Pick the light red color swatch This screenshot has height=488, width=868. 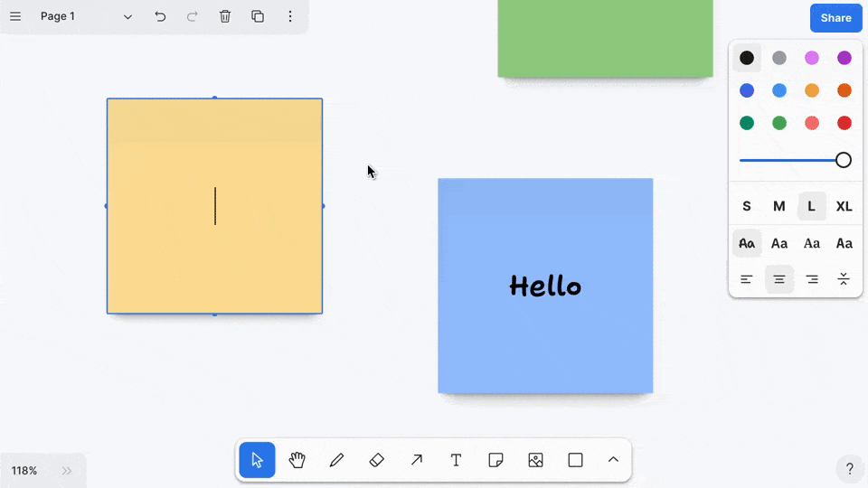pyautogui.click(x=812, y=123)
